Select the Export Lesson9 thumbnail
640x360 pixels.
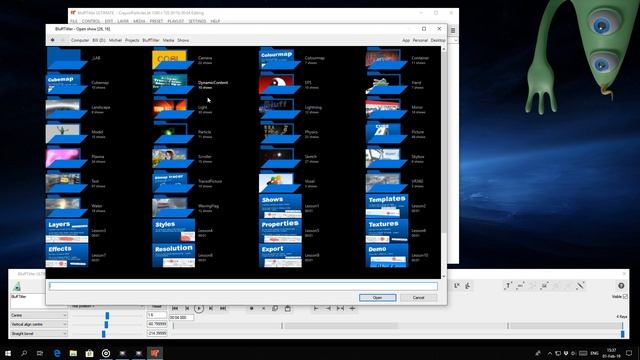click(280, 256)
